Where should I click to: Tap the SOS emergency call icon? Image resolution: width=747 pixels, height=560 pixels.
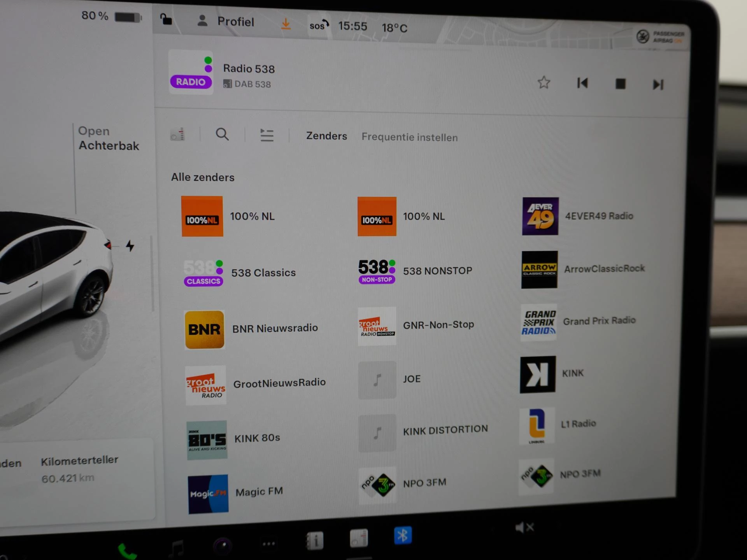tap(319, 25)
